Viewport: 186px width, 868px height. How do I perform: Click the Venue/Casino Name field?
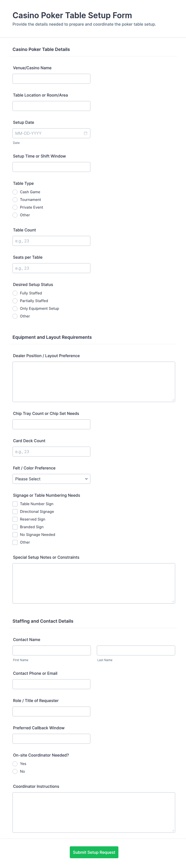point(51,79)
